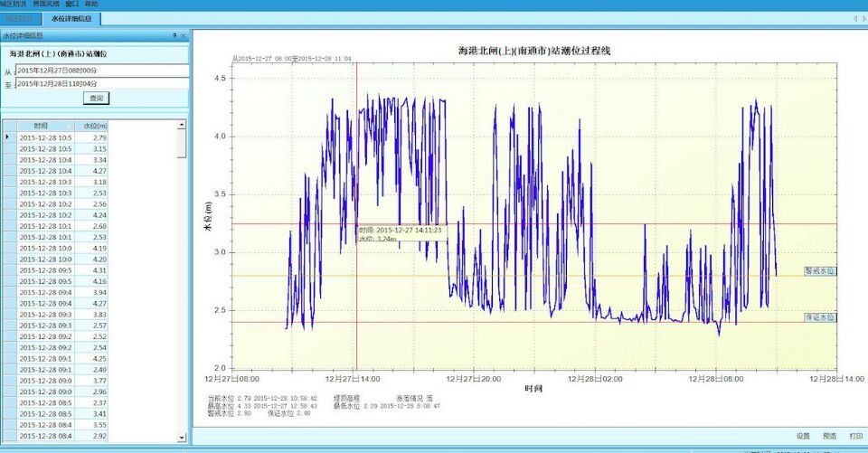Open the 界面风格 menu
This screenshot has height=453, width=868.
click(x=46, y=4)
